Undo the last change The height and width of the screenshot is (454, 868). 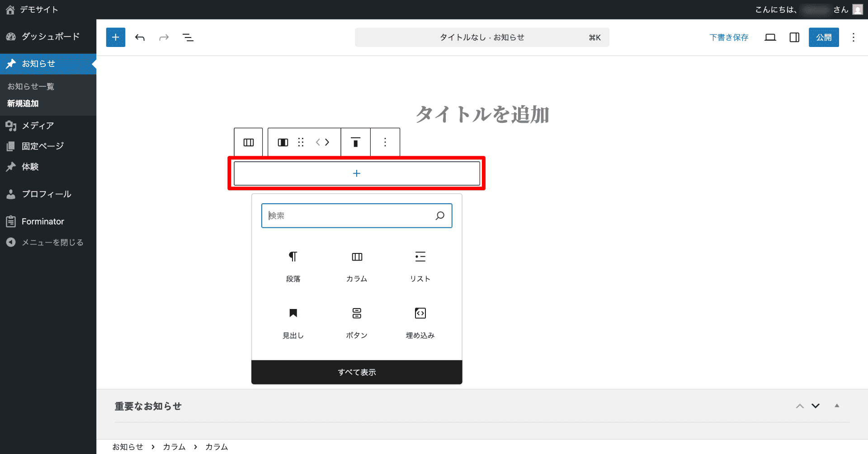pos(140,37)
